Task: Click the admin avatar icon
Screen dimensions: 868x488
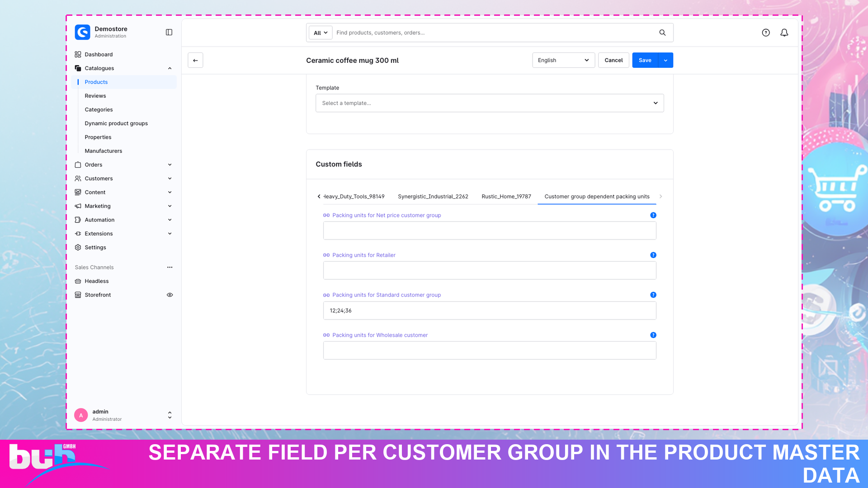Action: click(81, 415)
